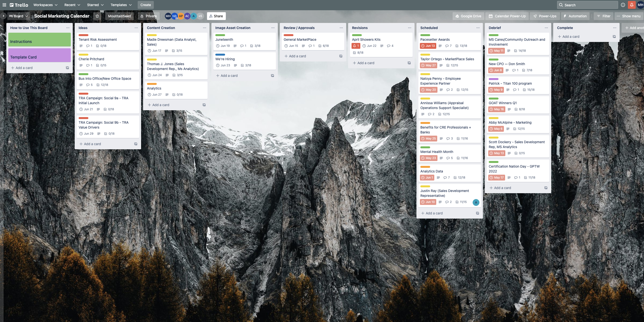
Task: Expand the Templates dropdown menu
Action: tap(121, 5)
